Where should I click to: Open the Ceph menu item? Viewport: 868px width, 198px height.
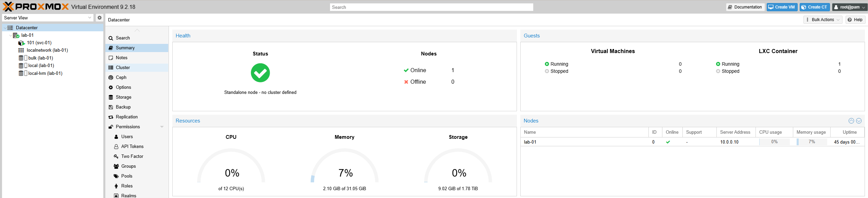coord(137,78)
